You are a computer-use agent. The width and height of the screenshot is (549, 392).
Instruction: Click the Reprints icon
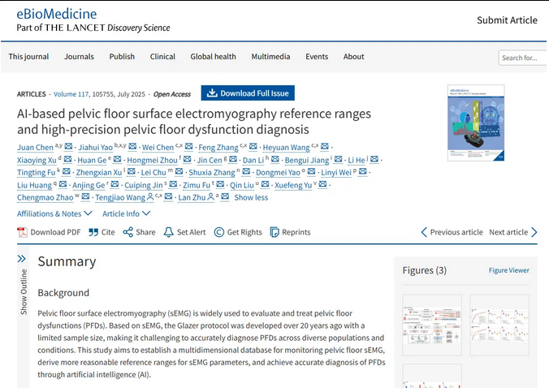[274, 232]
